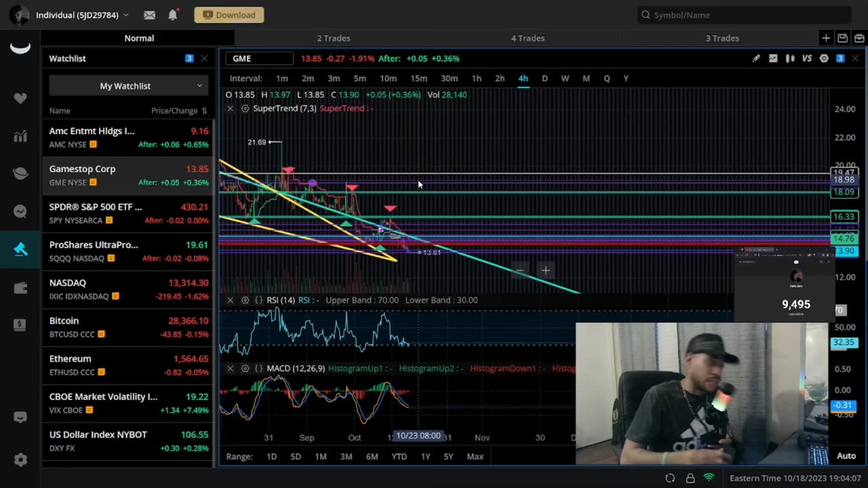
Task: Open the feedback message sidebar icon
Action: point(20,418)
